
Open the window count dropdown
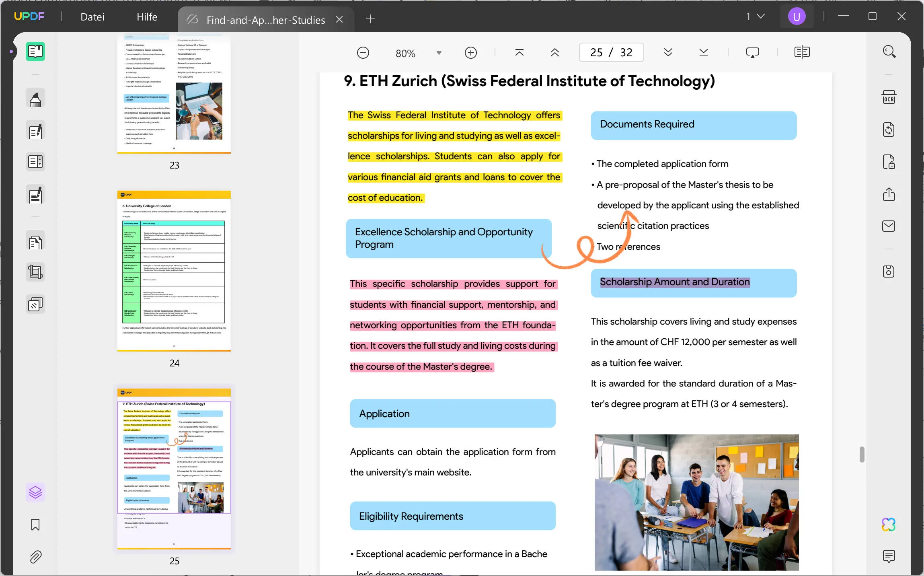click(x=756, y=16)
